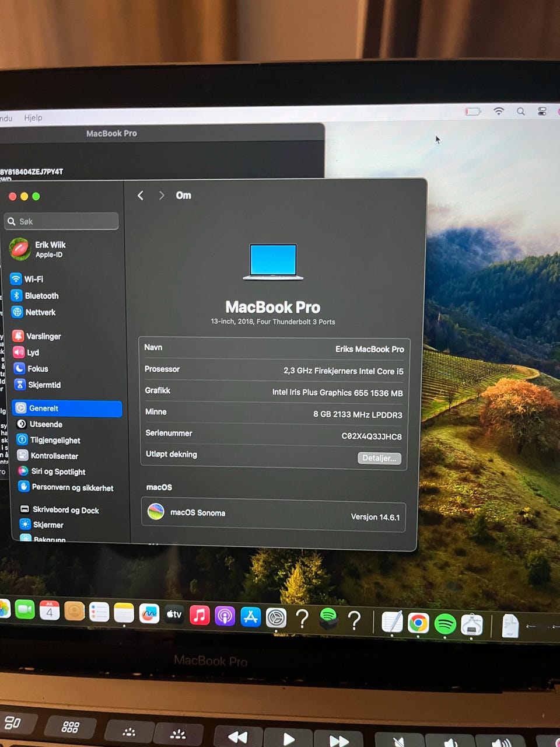Click the Versjon 14.6.1 text
The image size is (560, 747).
coord(375,517)
